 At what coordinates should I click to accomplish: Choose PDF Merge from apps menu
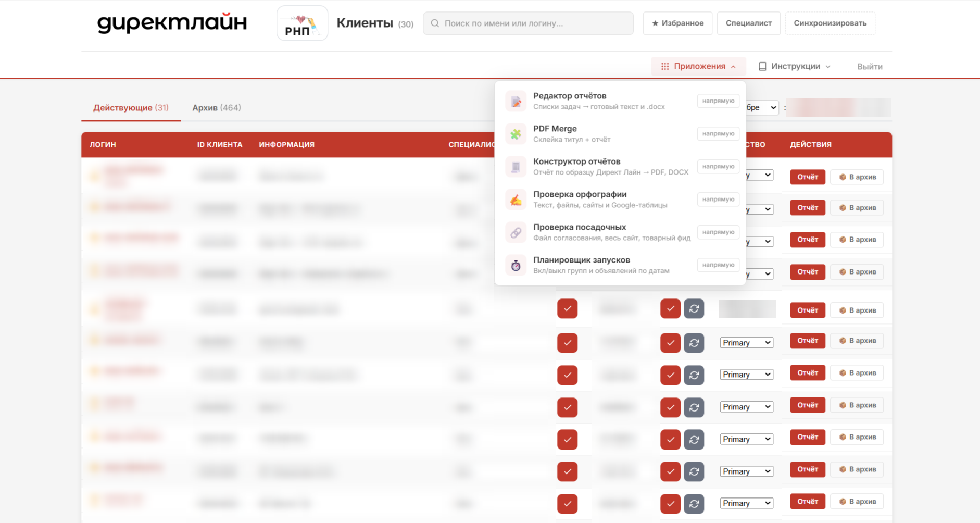[620, 134]
